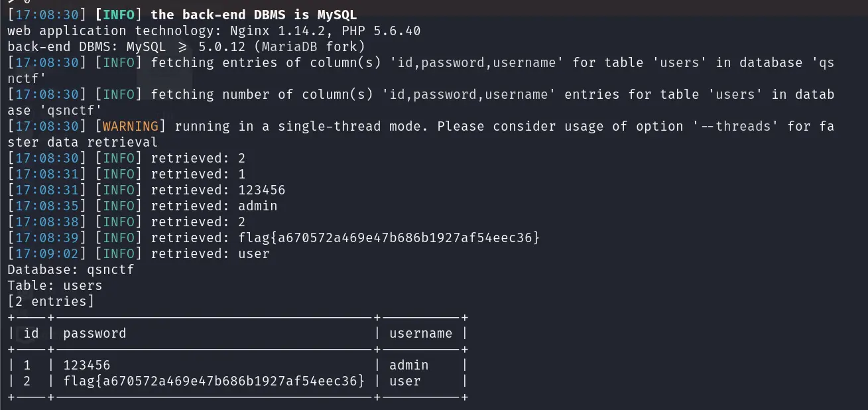This screenshot has height=410, width=868.
Task: Click the 'retrieved: flag{...}' log line
Action: [345, 238]
